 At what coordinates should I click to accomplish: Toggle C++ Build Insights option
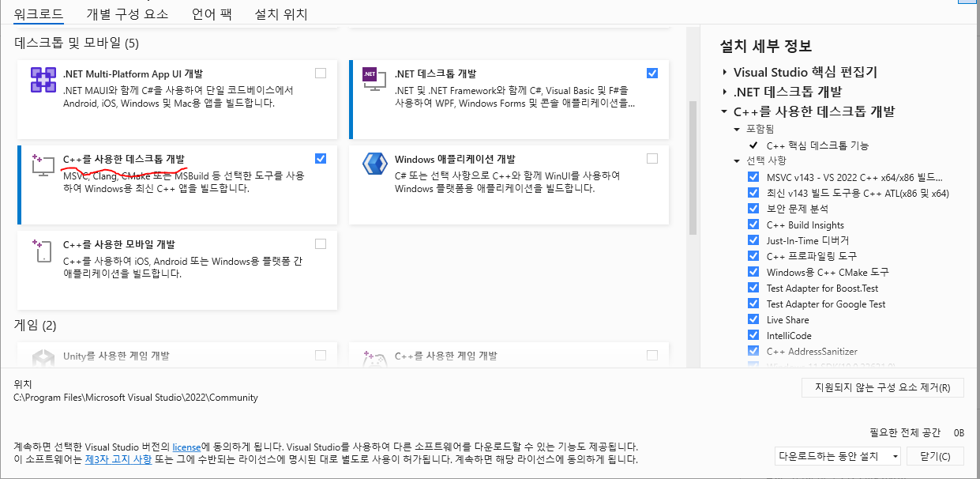753,224
